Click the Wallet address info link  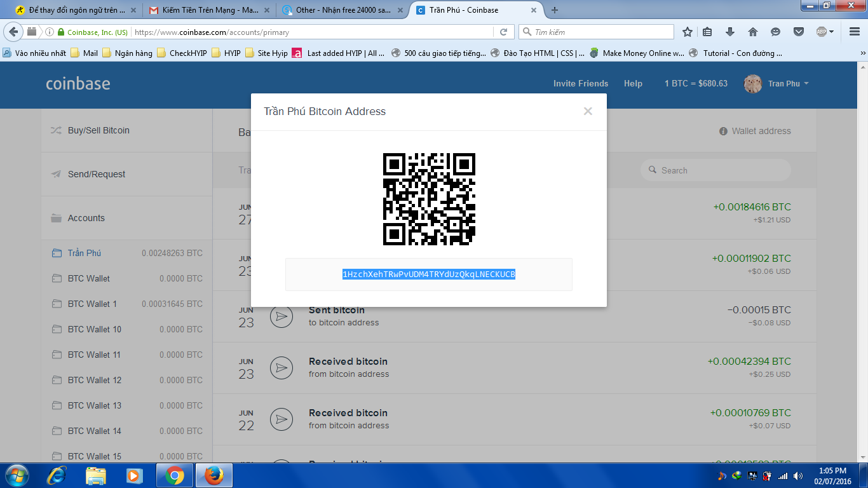[755, 131]
